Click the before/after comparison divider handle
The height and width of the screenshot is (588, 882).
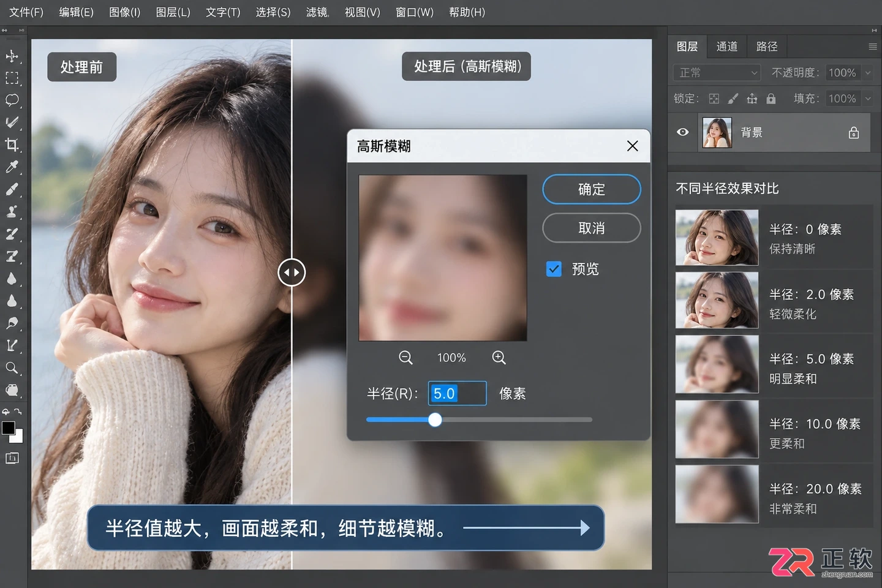[292, 273]
